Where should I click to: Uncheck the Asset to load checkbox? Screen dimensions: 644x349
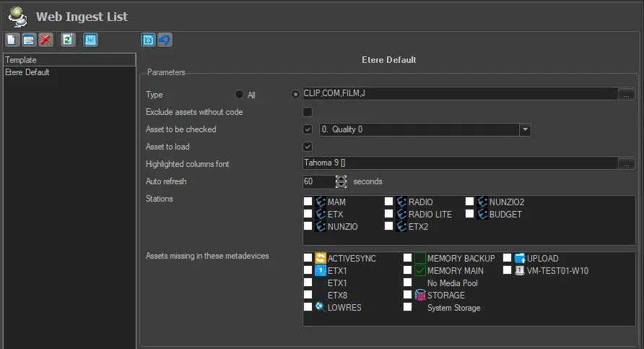click(308, 147)
